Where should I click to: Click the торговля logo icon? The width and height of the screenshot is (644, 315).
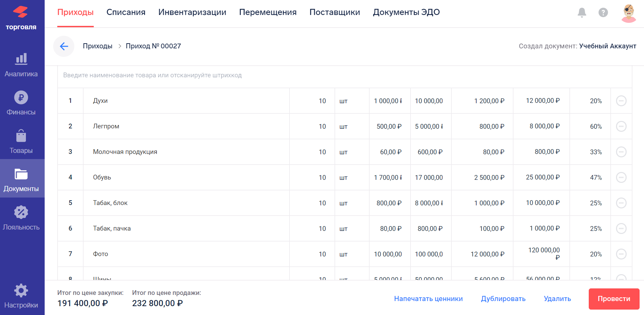click(x=21, y=18)
